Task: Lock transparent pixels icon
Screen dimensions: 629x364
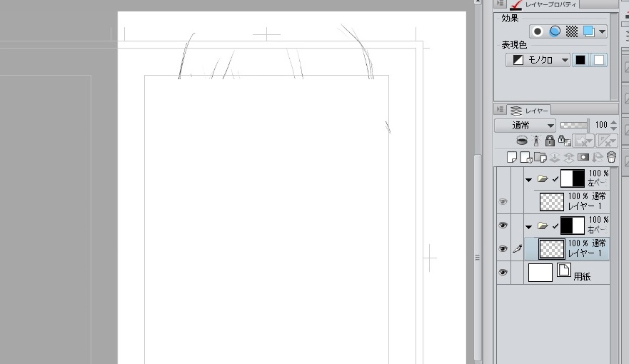Action: pyautogui.click(x=565, y=141)
